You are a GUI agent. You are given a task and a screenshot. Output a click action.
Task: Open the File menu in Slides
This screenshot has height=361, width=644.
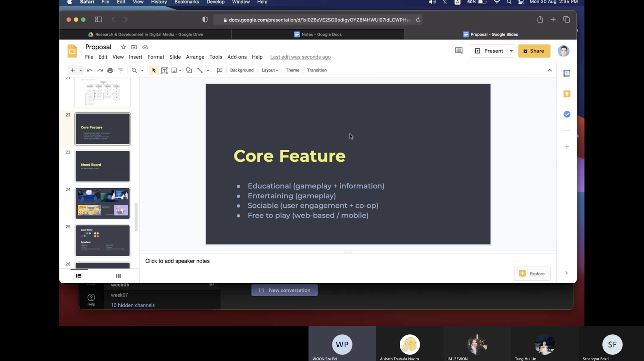pyautogui.click(x=89, y=57)
